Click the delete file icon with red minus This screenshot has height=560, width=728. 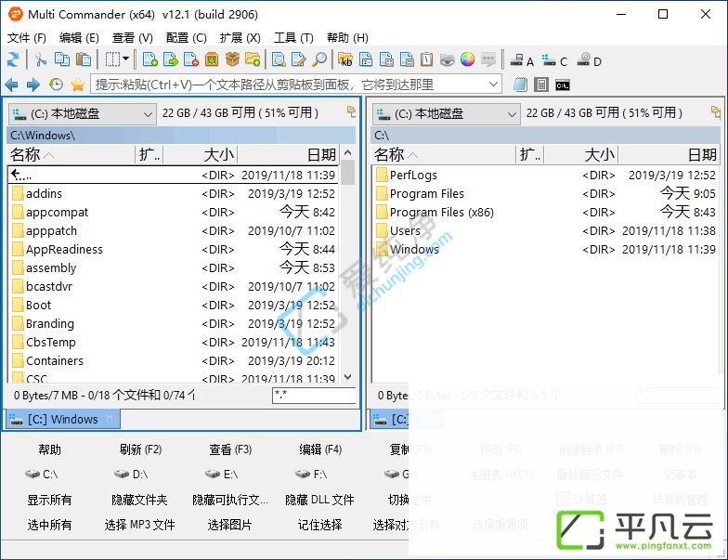click(x=191, y=59)
